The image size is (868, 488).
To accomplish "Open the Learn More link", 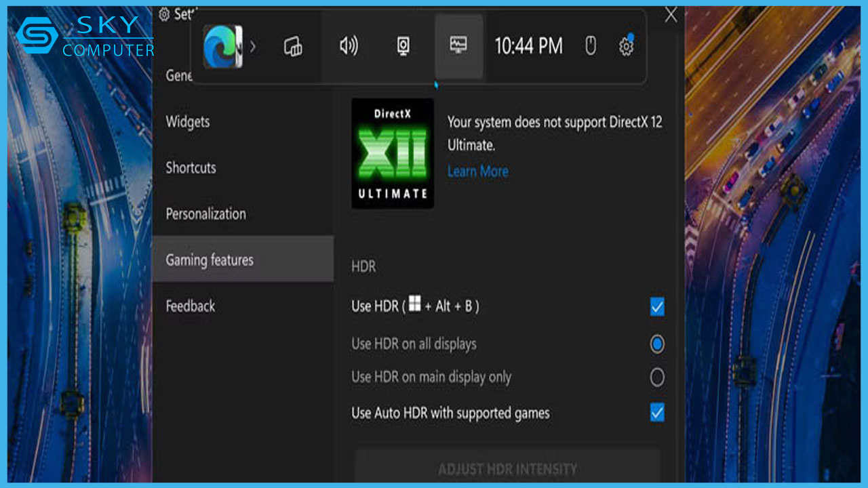I will pyautogui.click(x=477, y=171).
